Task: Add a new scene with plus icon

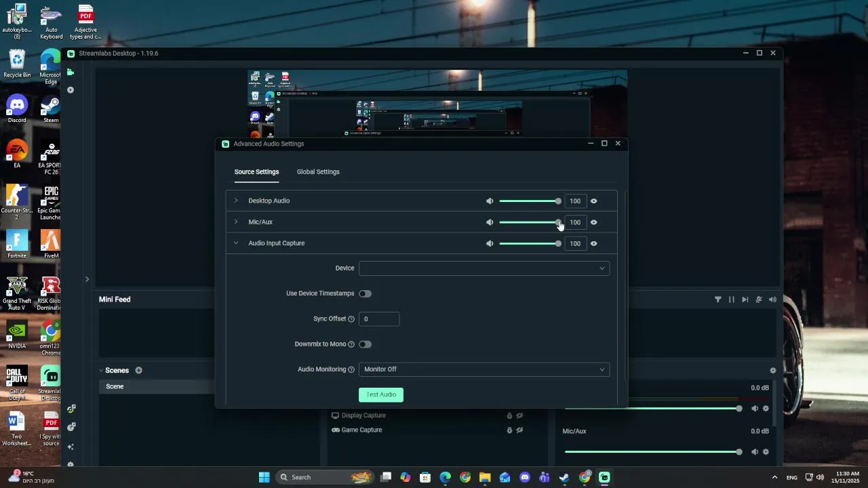Action: pos(138,370)
